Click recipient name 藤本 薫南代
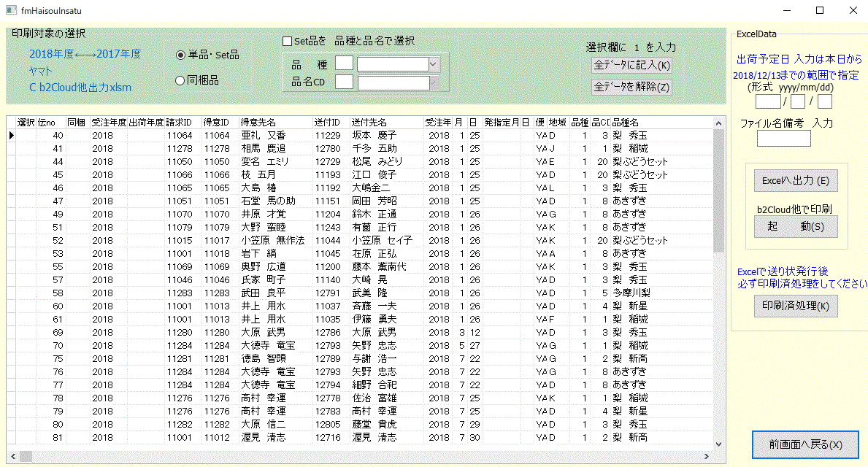 coord(379,266)
